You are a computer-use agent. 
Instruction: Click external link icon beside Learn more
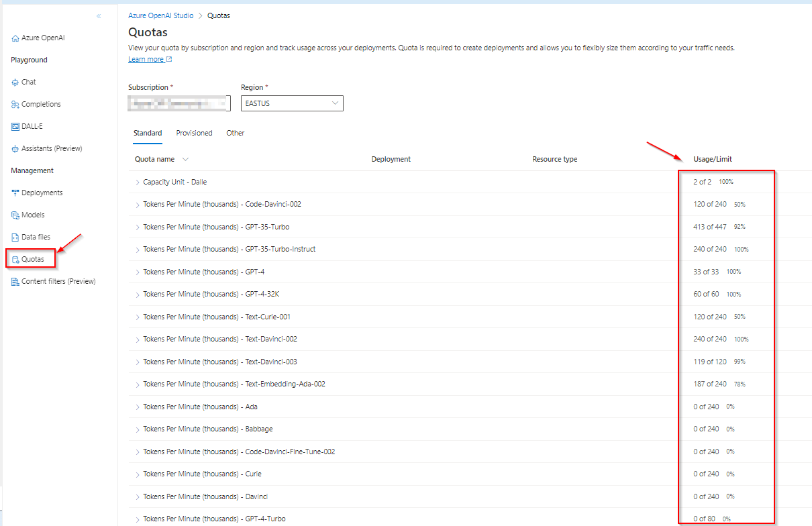point(169,59)
